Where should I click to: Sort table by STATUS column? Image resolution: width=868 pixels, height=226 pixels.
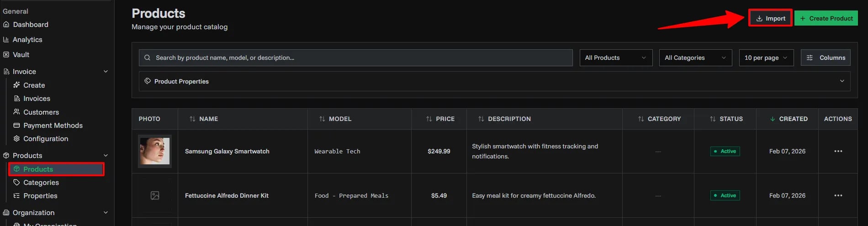(x=726, y=119)
